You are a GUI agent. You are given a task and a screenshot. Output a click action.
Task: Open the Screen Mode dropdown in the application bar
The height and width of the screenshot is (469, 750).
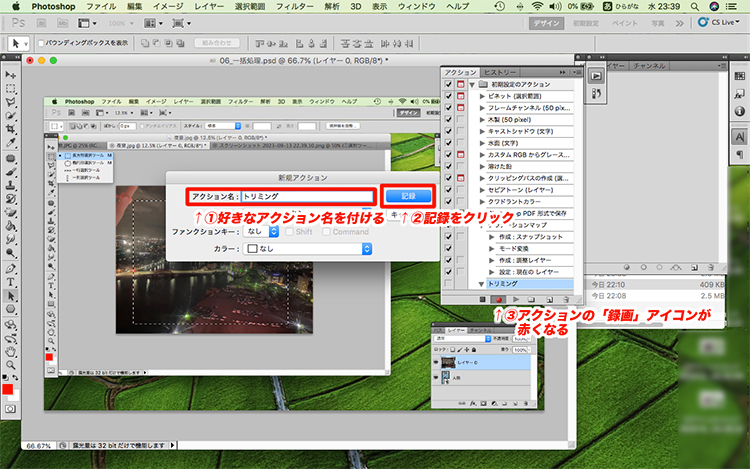pos(181,23)
